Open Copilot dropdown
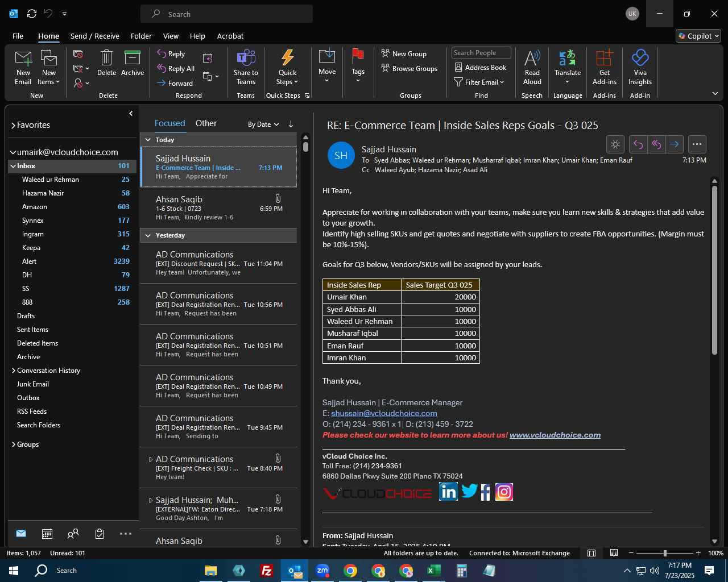This screenshot has width=728, height=582. tap(698, 36)
